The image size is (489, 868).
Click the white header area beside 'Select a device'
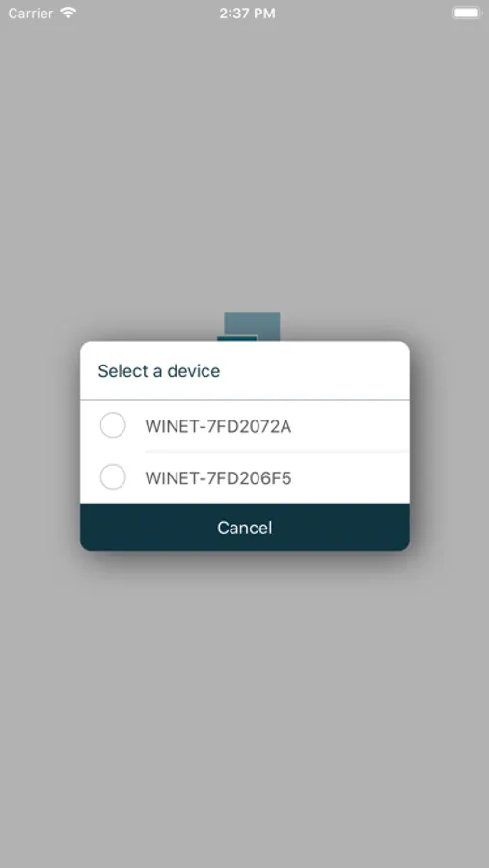click(314, 371)
